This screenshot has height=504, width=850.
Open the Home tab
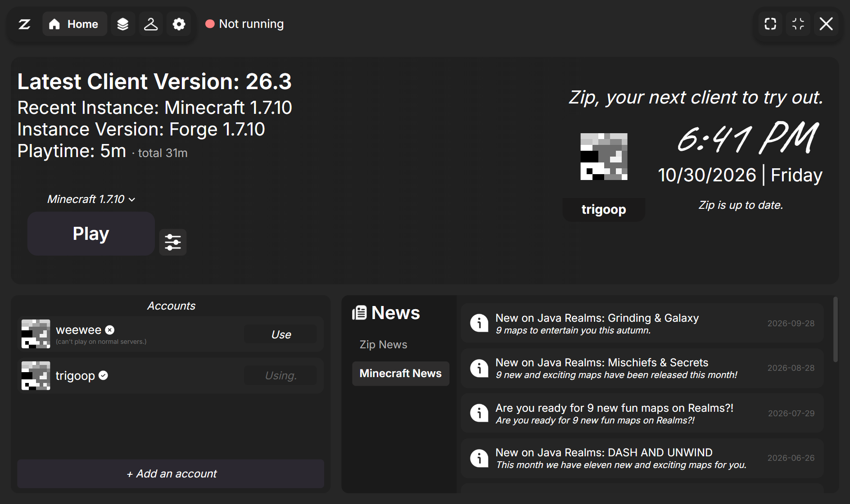(x=74, y=24)
